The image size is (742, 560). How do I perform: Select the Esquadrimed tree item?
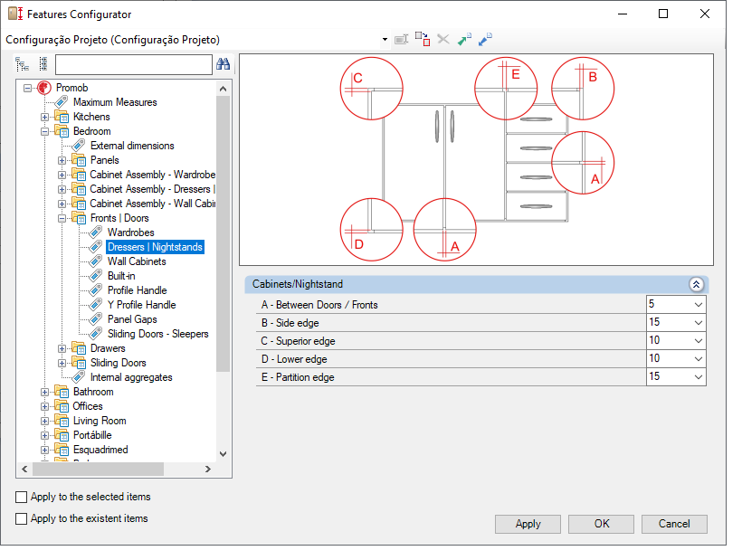100,450
